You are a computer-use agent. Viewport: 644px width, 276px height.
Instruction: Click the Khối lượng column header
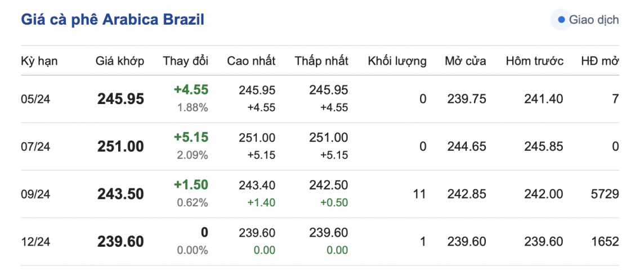[x=397, y=61]
